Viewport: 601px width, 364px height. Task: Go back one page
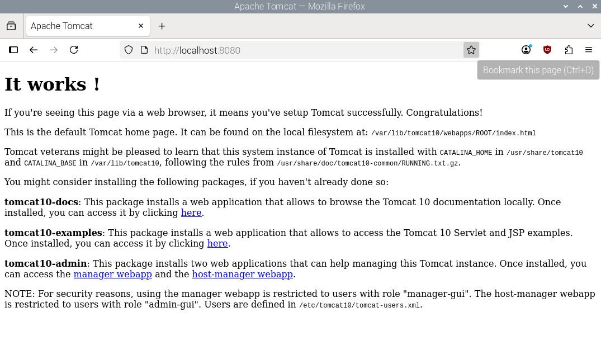pyautogui.click(x=34, y=50)
